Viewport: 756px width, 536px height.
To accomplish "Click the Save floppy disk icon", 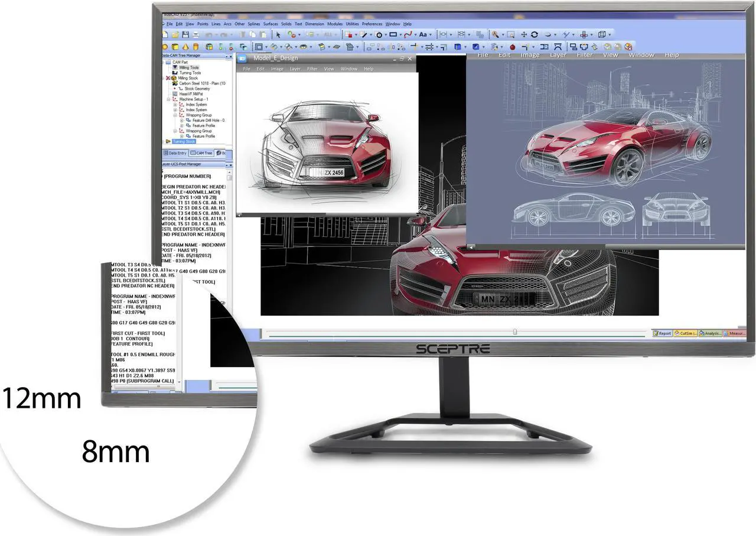I will point(185,35).
